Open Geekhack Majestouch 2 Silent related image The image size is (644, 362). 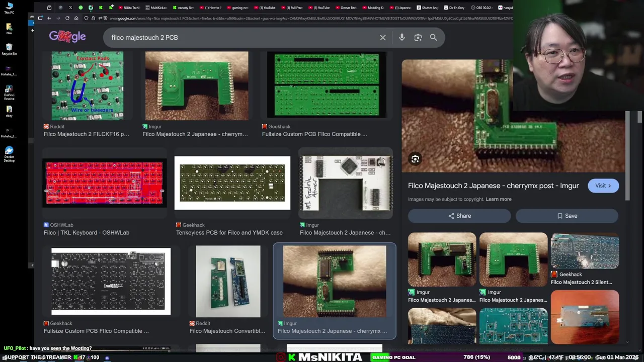[585, 251]
